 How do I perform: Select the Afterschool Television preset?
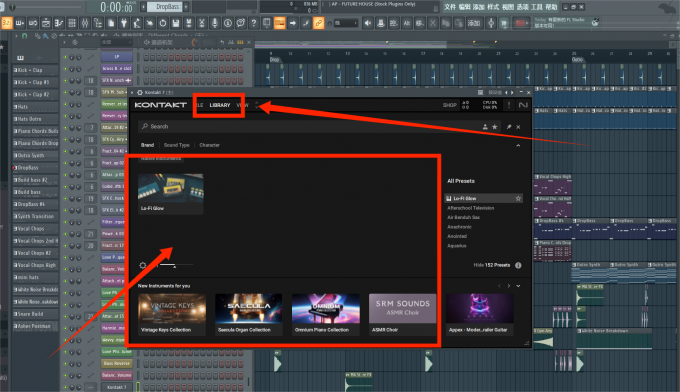pos(471,208)
